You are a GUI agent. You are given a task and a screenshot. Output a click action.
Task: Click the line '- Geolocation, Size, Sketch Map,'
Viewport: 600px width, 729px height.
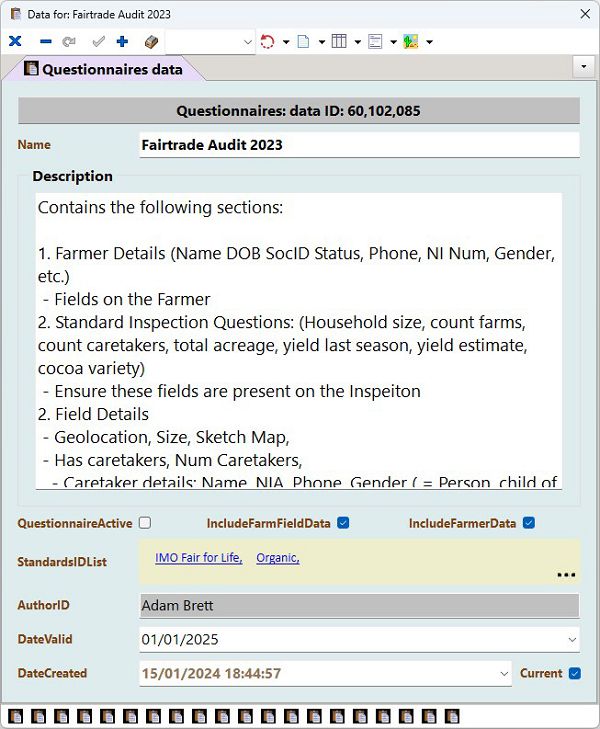coord(166,437)
